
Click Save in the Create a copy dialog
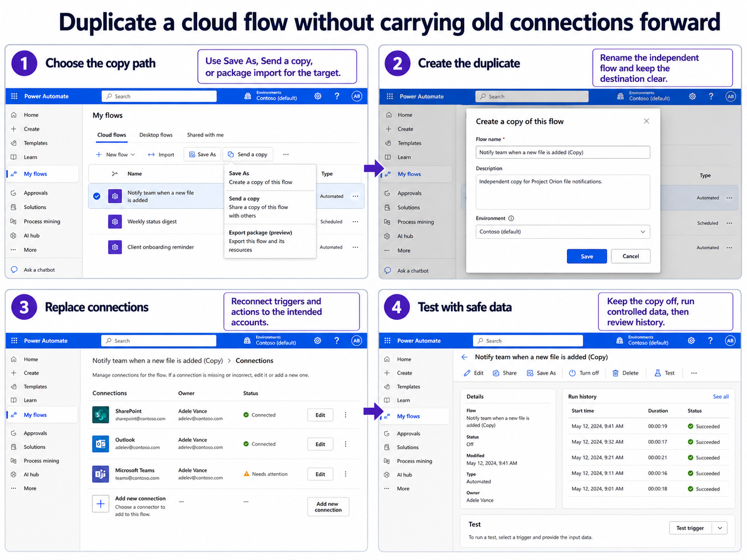(x=587, y=256)
